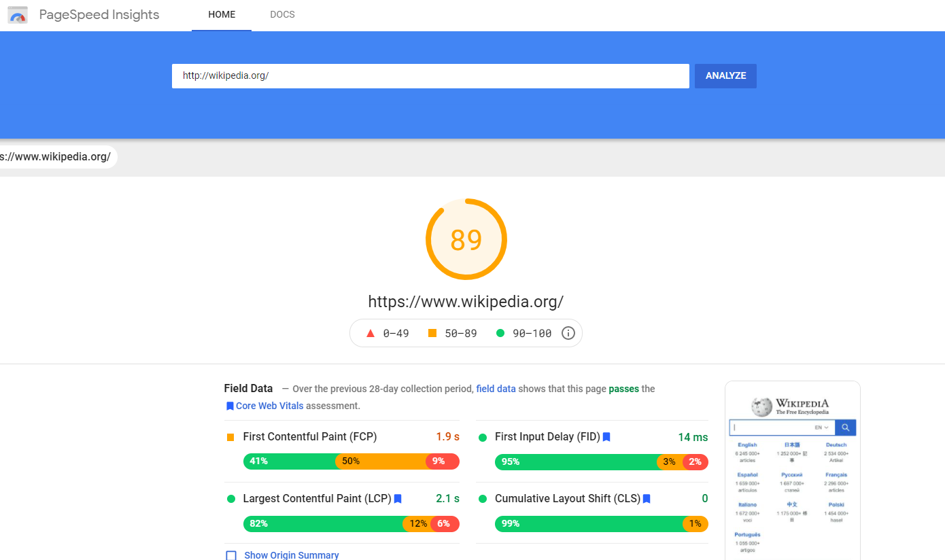This screenshot has width=945, height=560.
Task: Click the orange square 50–89 legend marker
Action: pos(432,333)
